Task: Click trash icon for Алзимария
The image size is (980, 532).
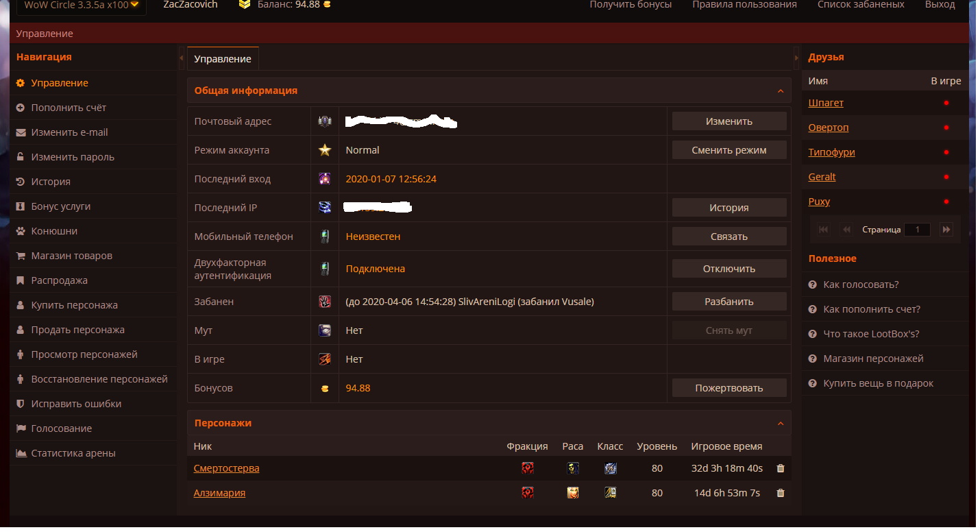Action: [780, 493]
